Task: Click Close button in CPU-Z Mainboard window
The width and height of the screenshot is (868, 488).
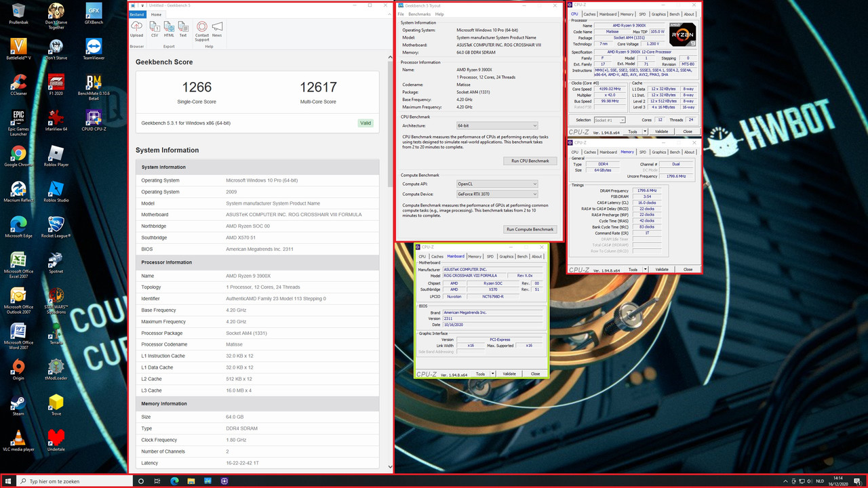Action: [535, 373]
